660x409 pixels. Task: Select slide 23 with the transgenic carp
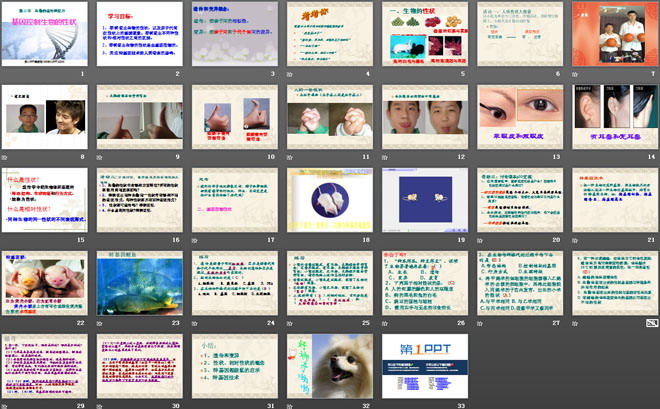pos(140,284)
